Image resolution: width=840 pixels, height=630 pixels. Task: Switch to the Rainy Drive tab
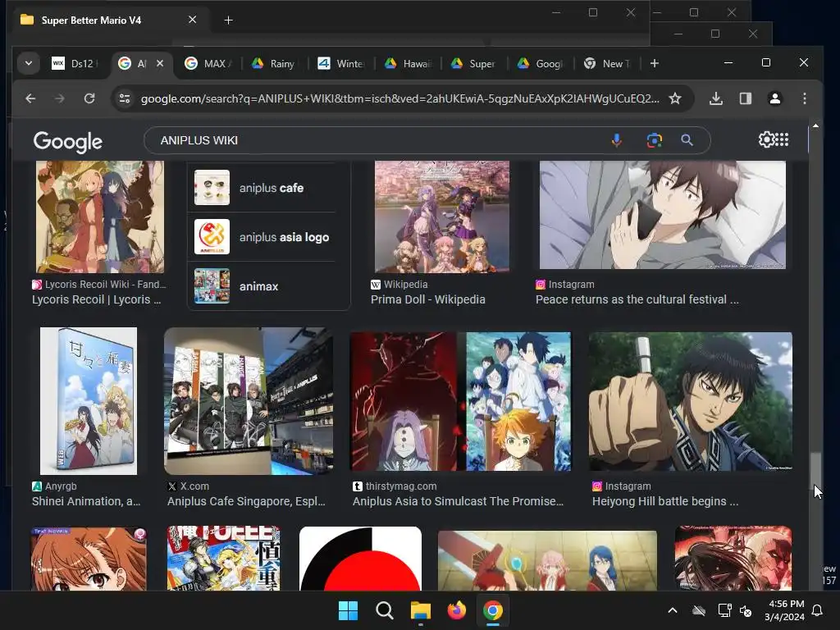[x=274, y=63]
